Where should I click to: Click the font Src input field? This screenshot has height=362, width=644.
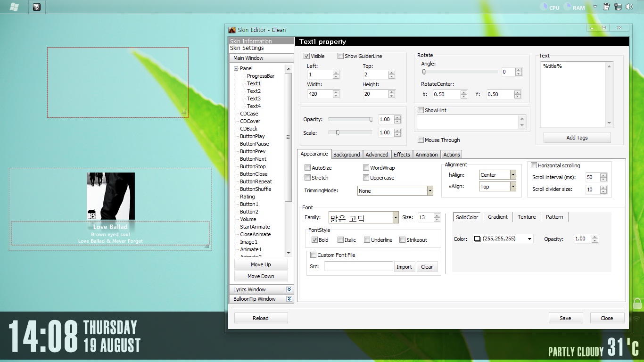(358, 266)
